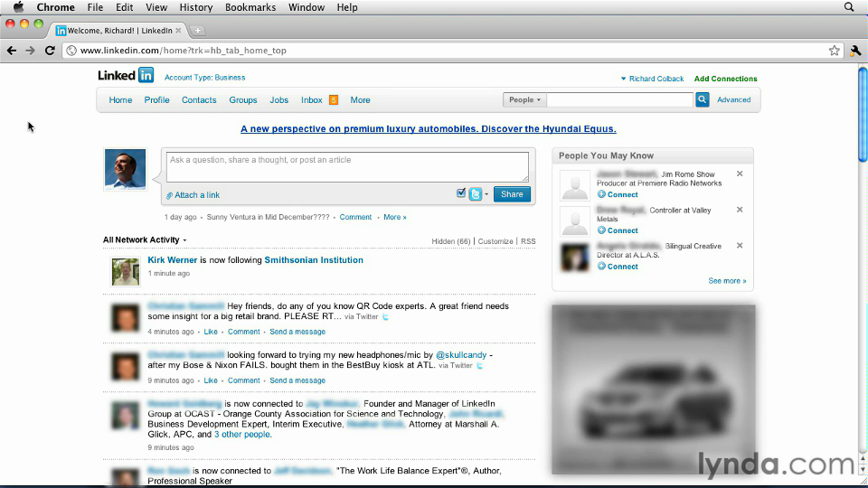868x488 pixels.
Task: Click the LinkedIn logo
Action: click(126, 75)
